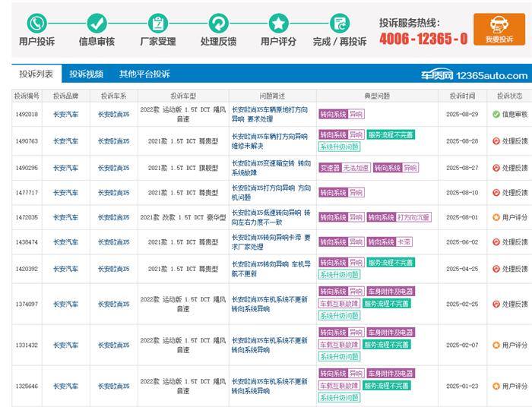Open the 长安汽车 brand link for complaint 1325646
The image size is (532, 407).
click(x=65, y=386)
